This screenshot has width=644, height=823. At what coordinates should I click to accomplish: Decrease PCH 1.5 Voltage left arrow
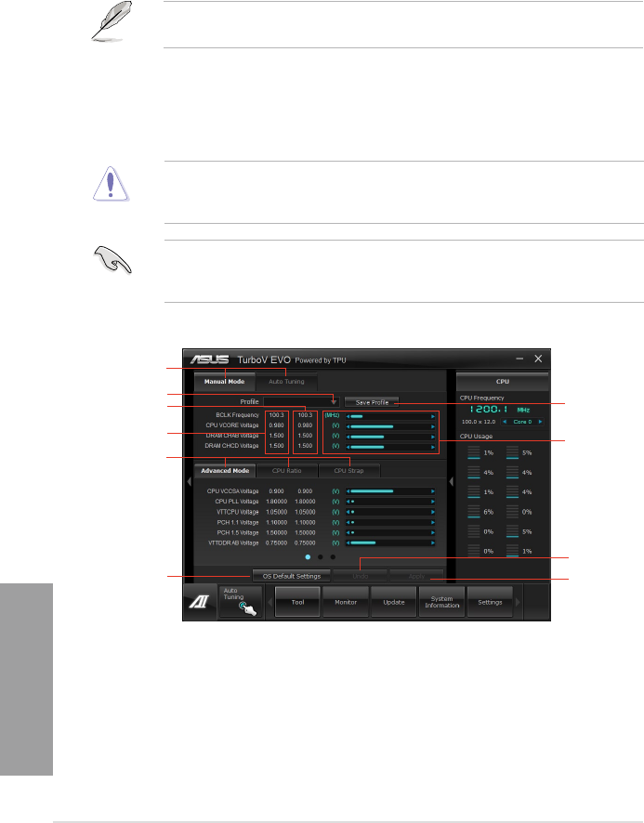click(x=348, y=532)
